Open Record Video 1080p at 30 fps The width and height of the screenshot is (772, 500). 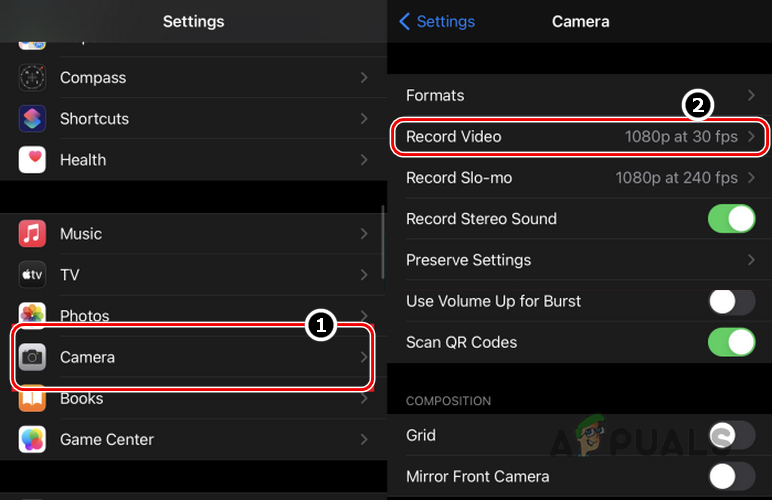click(x=579, y=137)
